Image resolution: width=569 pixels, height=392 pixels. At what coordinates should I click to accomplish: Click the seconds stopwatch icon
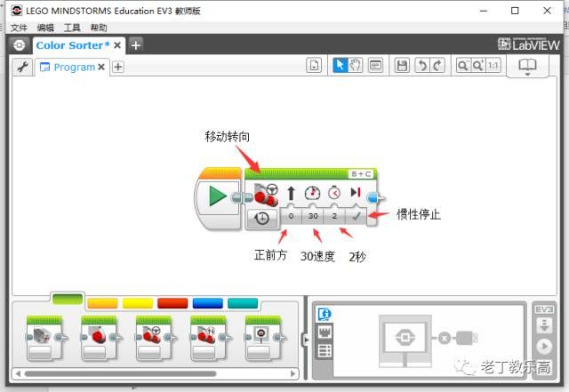tap(334, 192)
